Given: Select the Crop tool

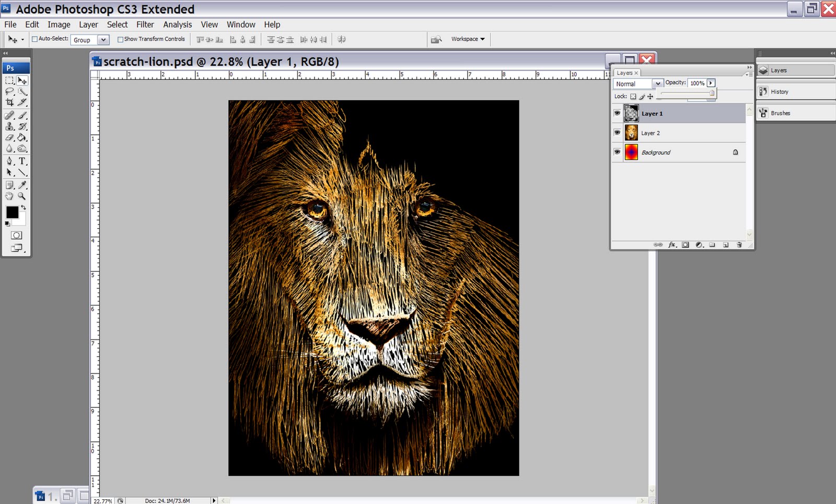Looking at the screenshot, I should pos(9,102).
